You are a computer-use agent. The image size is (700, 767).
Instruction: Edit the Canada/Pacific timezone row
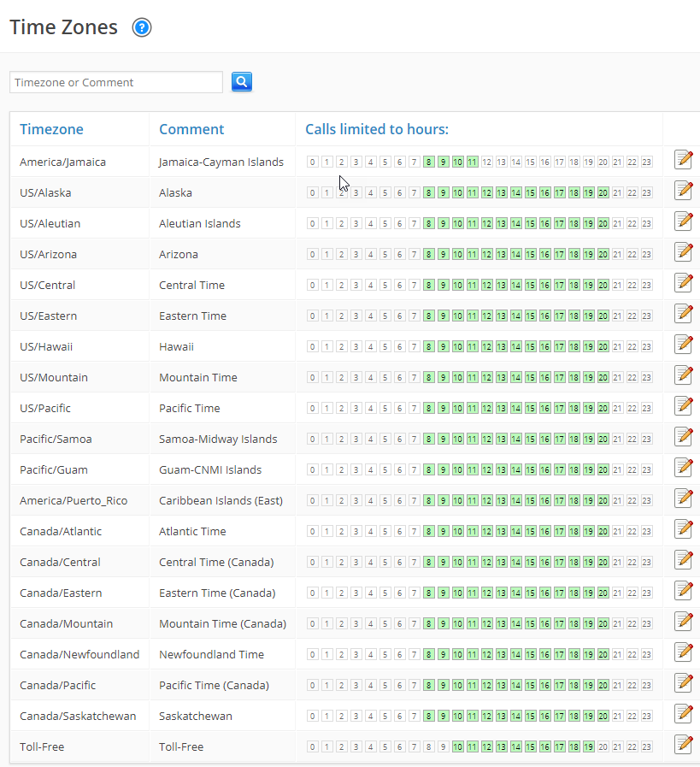point(684,683)
